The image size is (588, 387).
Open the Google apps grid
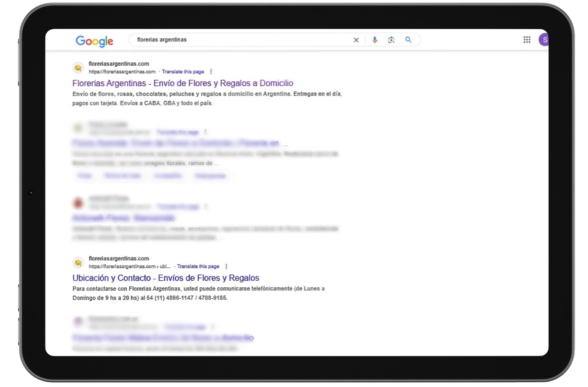pos(527,40)
